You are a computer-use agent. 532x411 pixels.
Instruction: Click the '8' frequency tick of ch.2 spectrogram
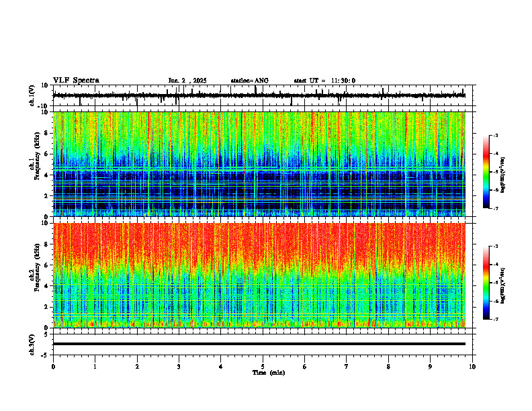point(47,244)
